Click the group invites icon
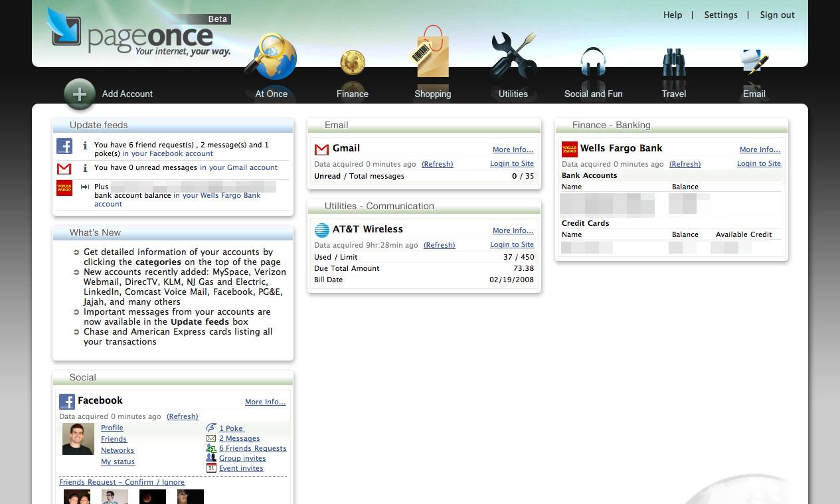This screenshot has height=504, width=840. pyautogui.click(x=211, y=458)
